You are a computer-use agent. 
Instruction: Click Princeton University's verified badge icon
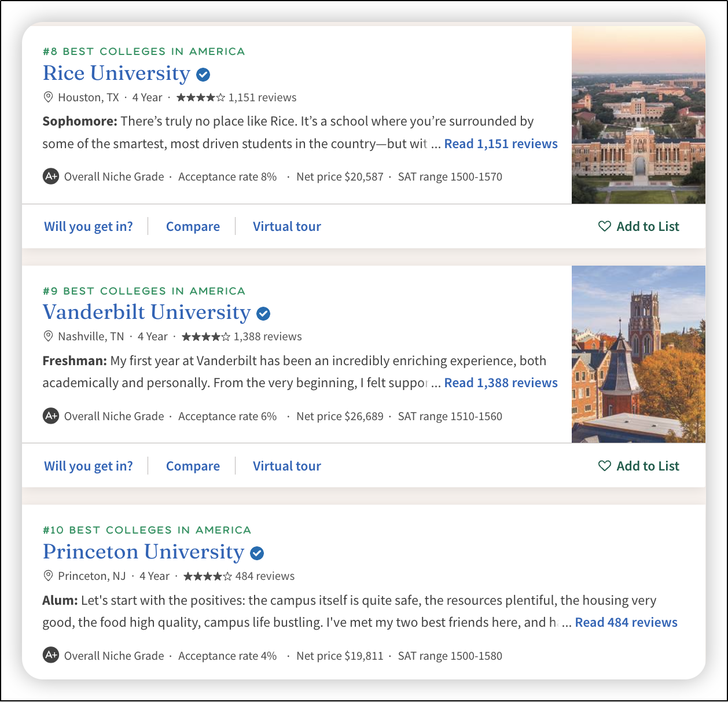tap(257, 553)
